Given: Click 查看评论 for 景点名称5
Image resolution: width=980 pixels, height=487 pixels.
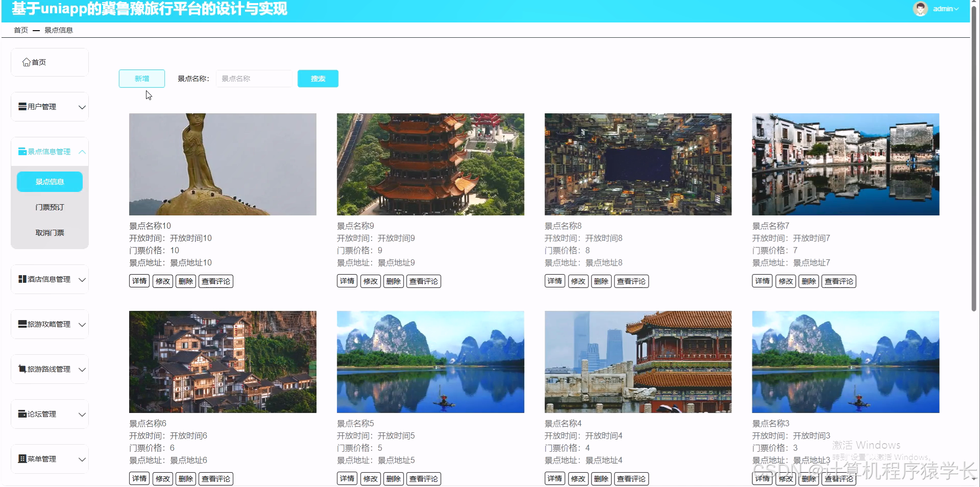Looking at the screenshot, I should (424, 479).
